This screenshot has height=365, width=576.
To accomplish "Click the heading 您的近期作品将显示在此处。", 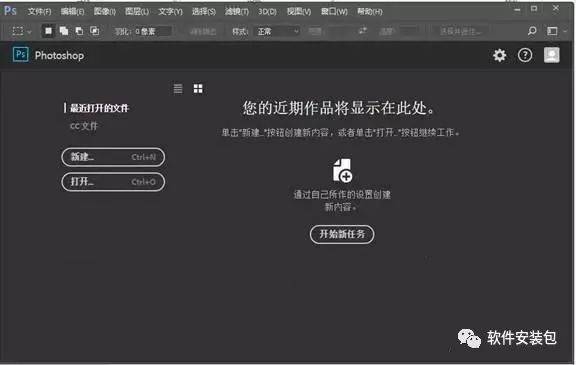I will coord(339,108).
